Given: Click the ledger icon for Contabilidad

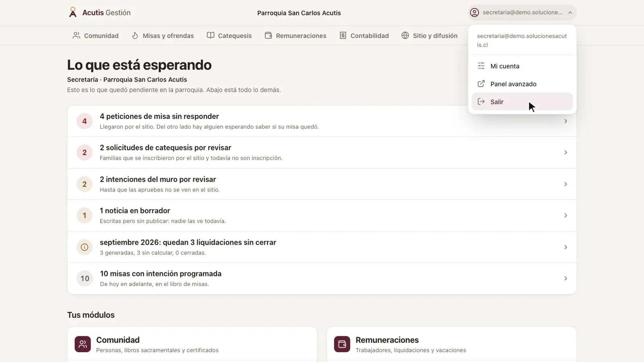Looking at the screenshot, I should 343,35.
